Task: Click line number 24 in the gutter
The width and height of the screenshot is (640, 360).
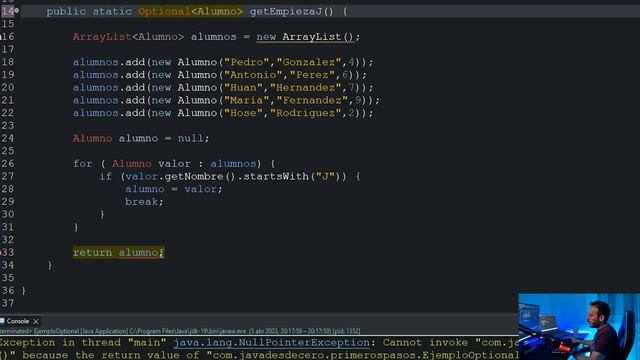Action: point(7,138)
